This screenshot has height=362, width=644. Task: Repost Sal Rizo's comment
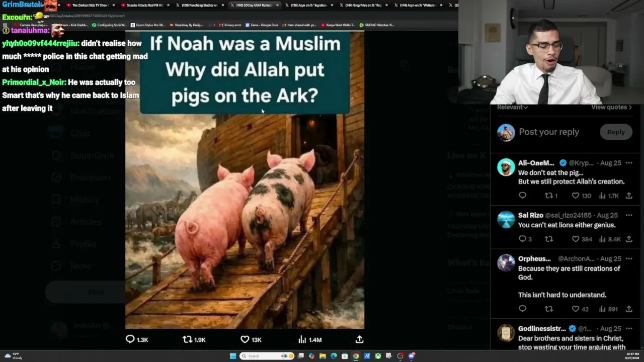coord(549,239)
